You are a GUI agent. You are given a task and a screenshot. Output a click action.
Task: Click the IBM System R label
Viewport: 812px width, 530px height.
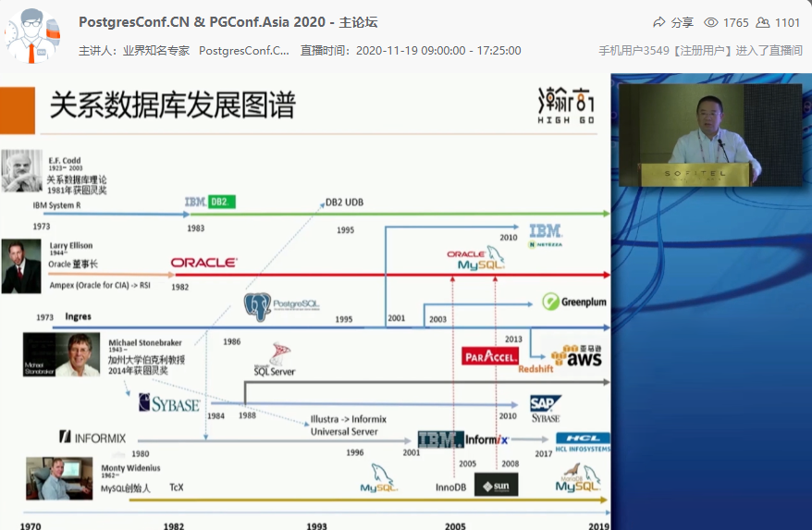(57, 205)
